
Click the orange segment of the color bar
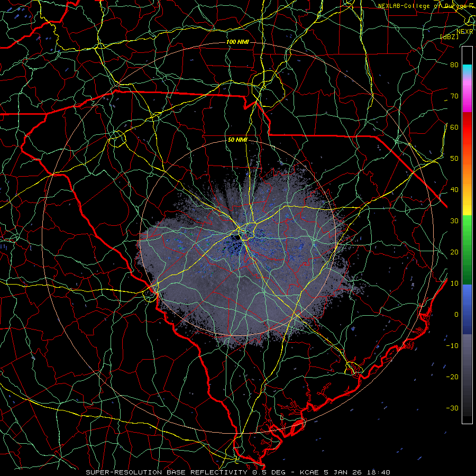[467, 173]
